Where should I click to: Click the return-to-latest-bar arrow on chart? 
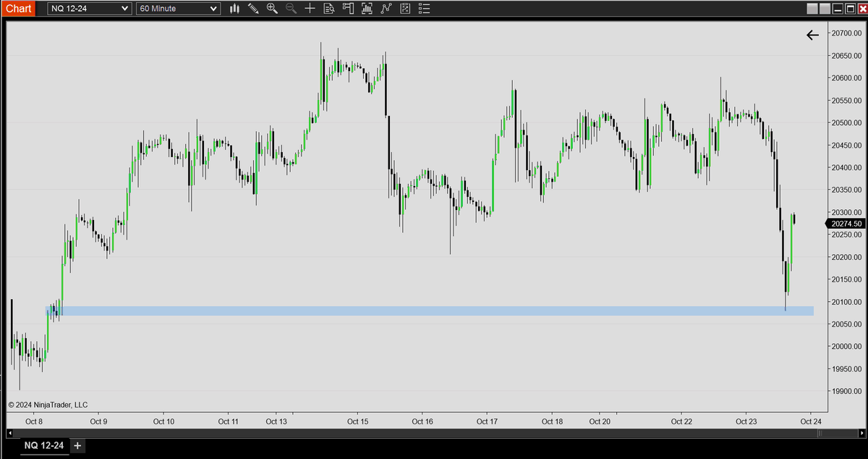pyautogui.click(x=812, y=35)
